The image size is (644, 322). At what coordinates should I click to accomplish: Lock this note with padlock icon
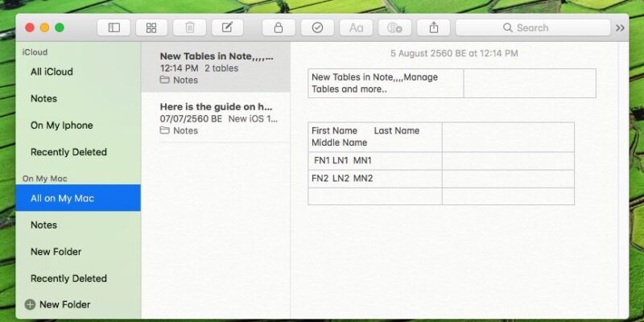click(x=279, y=27)
